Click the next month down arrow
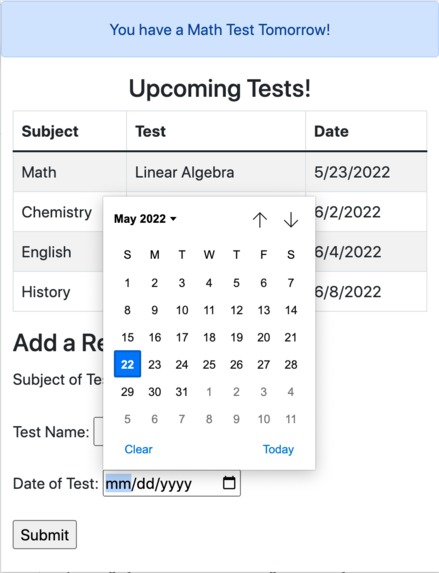This screenshot has width=439, height=573. [291, 220]
